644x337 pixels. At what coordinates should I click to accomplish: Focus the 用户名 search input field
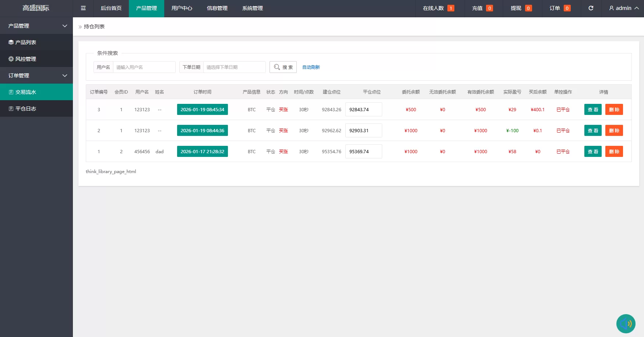[144, 67]
